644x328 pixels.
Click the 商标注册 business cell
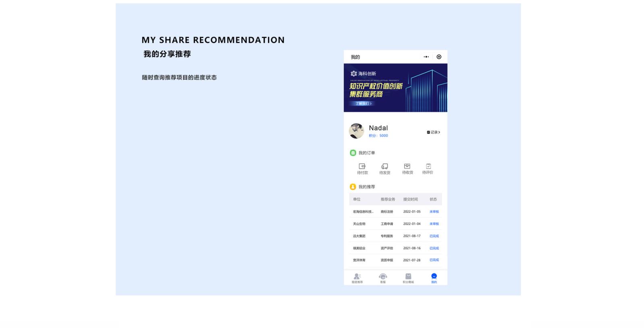(x=387, y=212)
